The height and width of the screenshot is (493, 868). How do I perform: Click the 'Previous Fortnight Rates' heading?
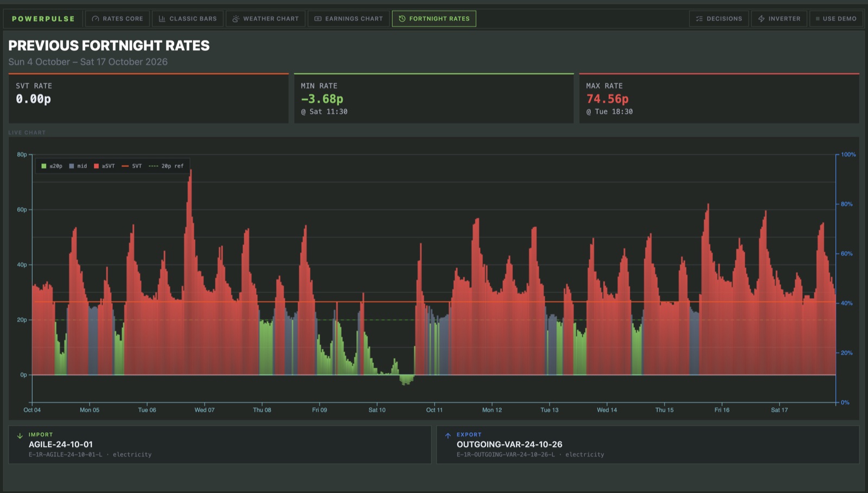click(x=109, y=46)
